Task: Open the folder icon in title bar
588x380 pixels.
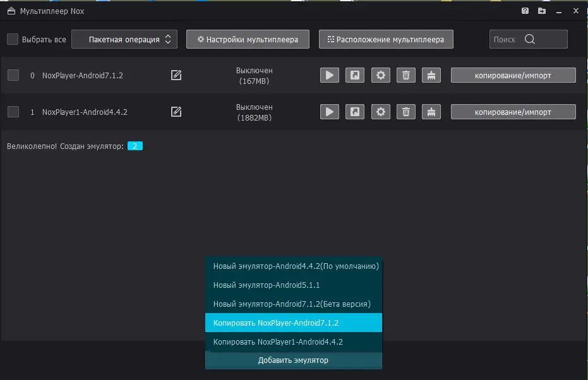Action: pos(542,11)
